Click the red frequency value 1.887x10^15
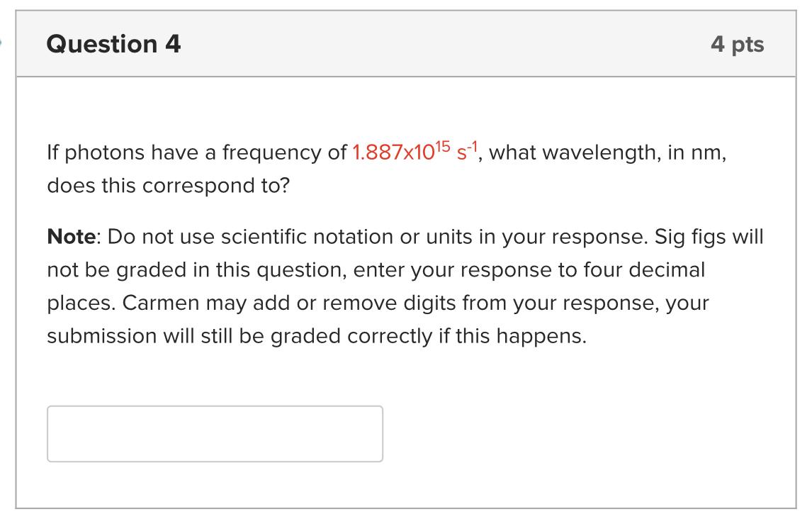Image resolution: width=812 pixels, height=519 pixels. point(397,151)
